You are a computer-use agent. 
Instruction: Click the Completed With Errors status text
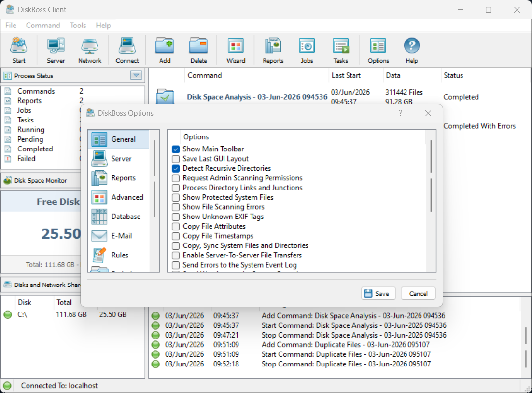point(479,126)
